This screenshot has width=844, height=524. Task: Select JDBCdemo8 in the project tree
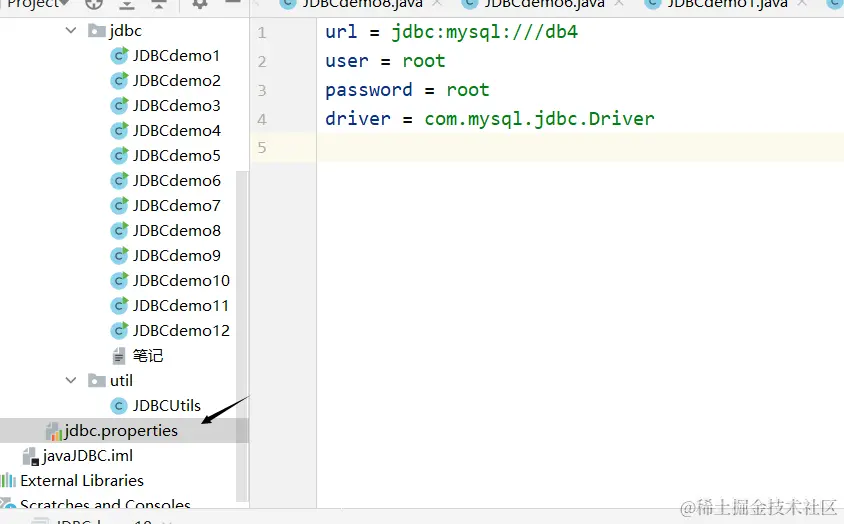(177, 230)
